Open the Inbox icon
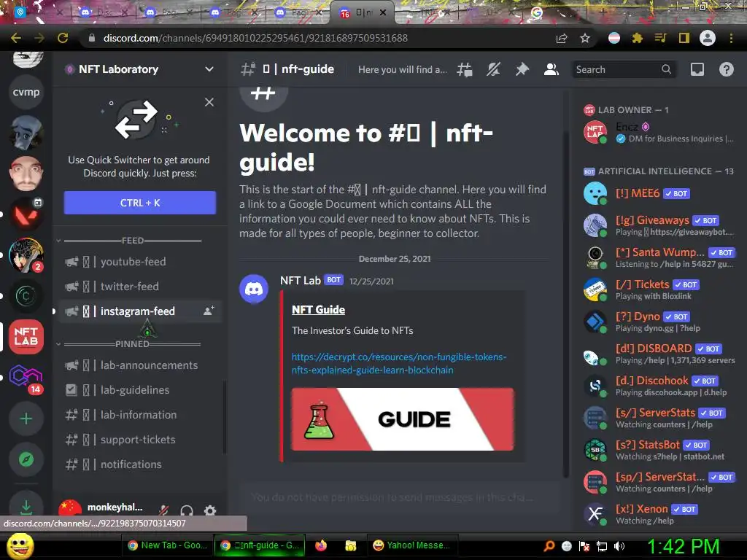 pos(697,69)
